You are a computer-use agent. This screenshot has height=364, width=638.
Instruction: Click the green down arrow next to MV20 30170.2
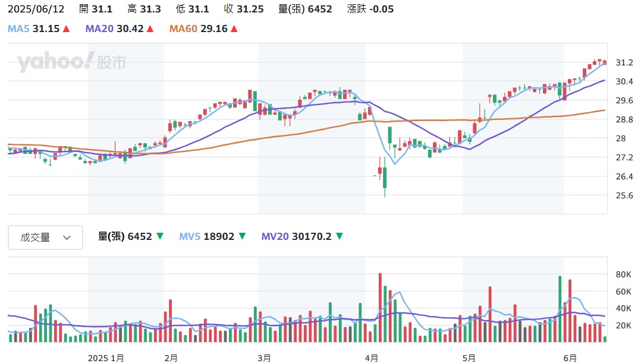point(340,236)
